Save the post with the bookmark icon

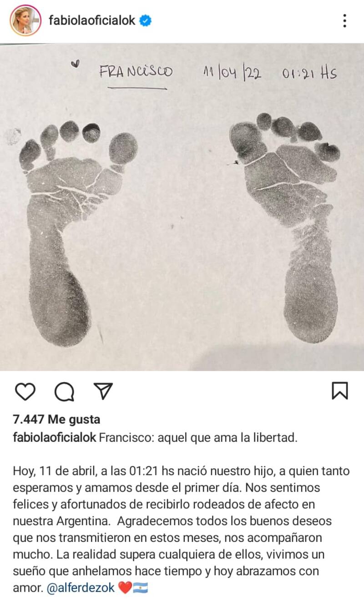point(340,391)
